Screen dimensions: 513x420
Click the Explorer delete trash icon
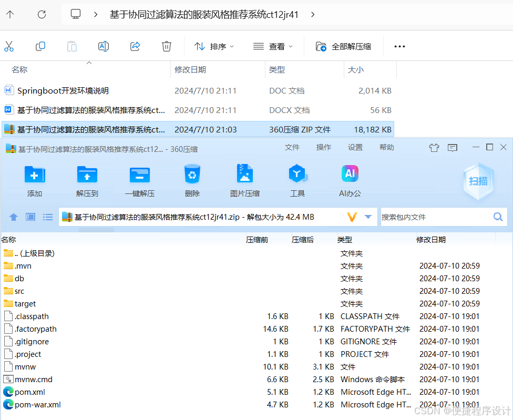pos(167,46)
